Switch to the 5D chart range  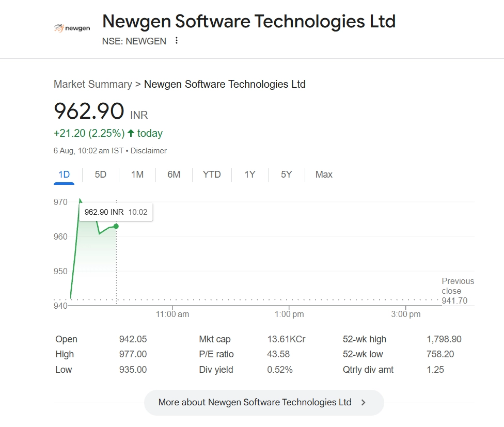[101, 175]
